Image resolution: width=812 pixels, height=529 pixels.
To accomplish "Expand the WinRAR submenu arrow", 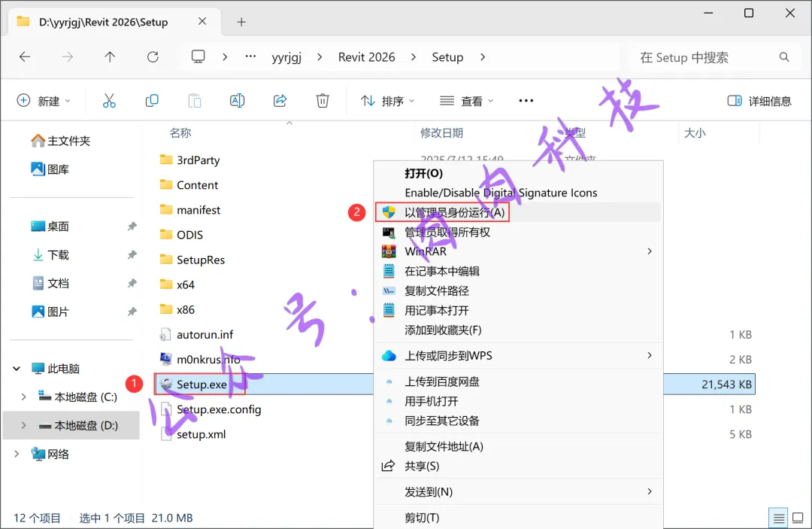I will coord(650,251).
